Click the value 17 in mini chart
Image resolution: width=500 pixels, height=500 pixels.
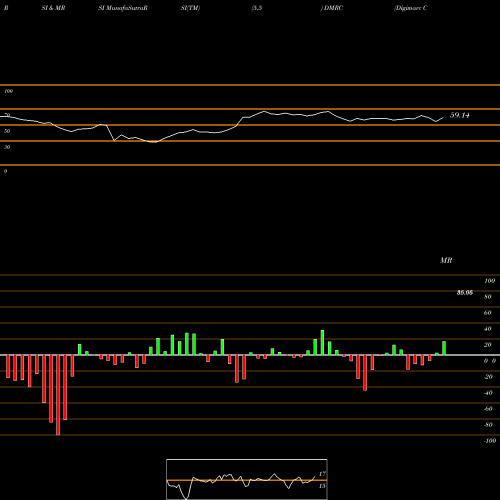322,474
